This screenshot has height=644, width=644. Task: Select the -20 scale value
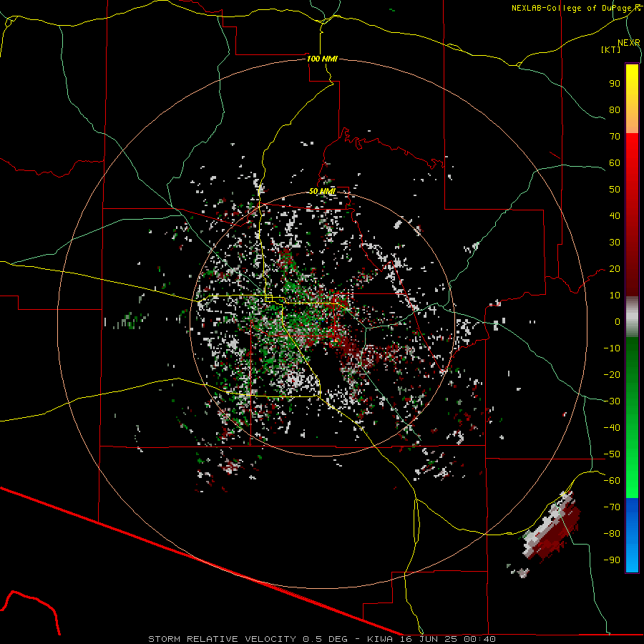pos(612,374)
